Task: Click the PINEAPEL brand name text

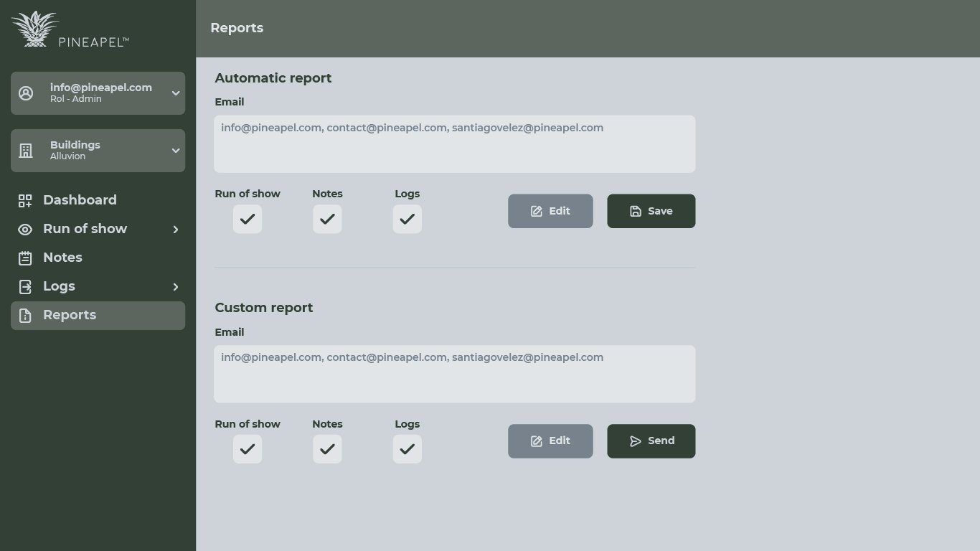Action: point(93,42)
